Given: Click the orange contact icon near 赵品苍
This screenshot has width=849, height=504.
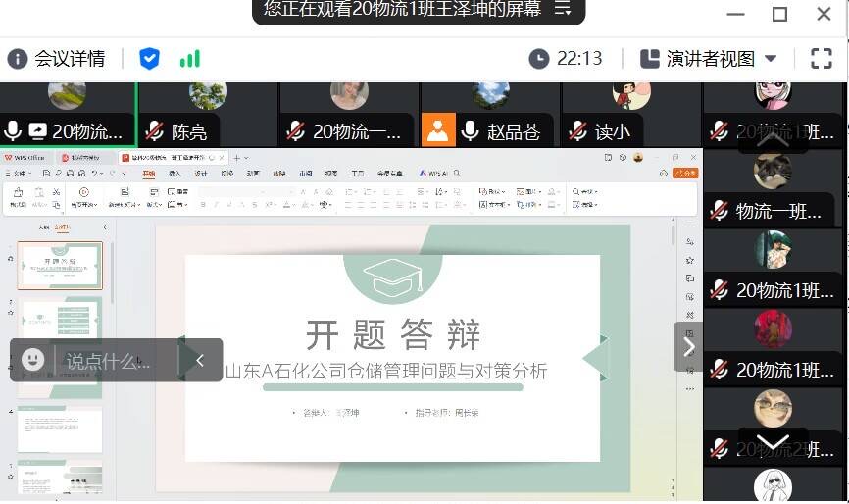Looking at the screenshot, I should point(438,129).
